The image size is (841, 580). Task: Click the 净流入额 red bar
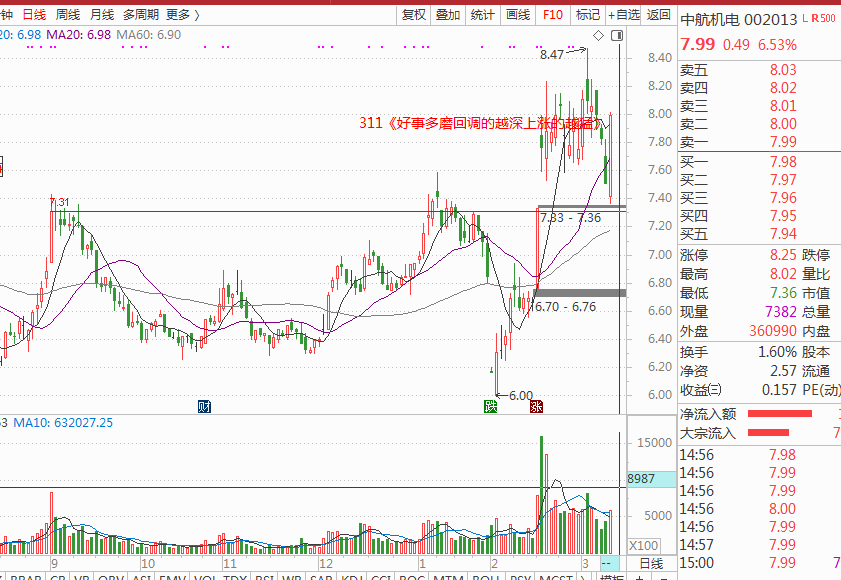(779, 414)
